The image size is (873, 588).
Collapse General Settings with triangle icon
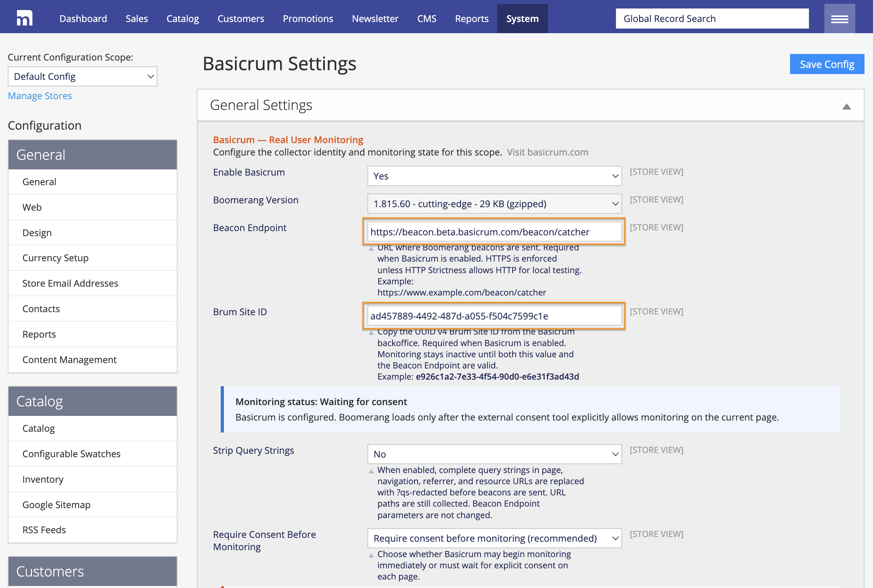(x=846, y=106)
